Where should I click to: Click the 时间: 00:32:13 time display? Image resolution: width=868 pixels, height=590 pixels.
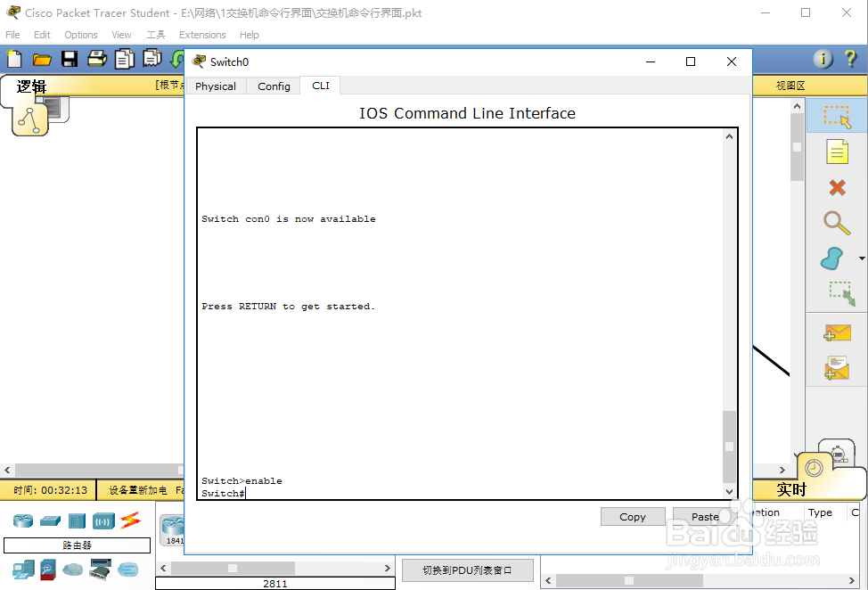(x=51, y=490)
